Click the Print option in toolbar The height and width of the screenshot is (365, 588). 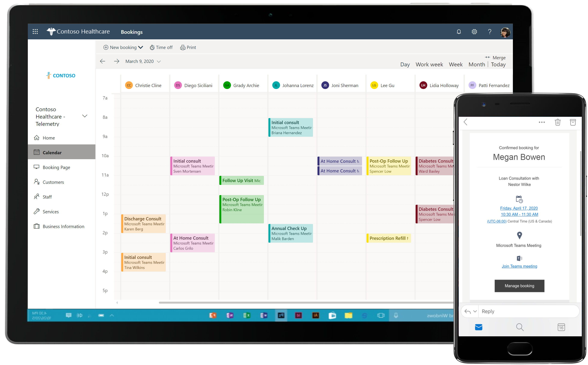tap(189, 47)
